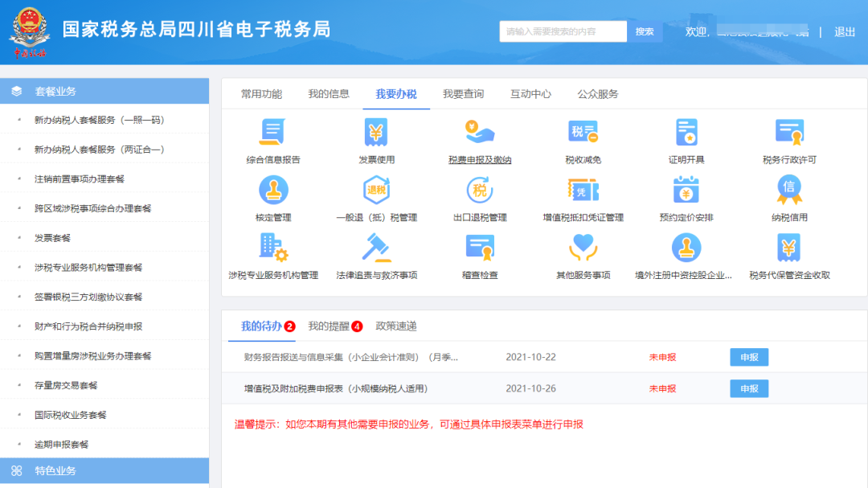Open 境外注册中资控股企业 icon
Viewport: 868px width, 488px height.
(686, 248)
